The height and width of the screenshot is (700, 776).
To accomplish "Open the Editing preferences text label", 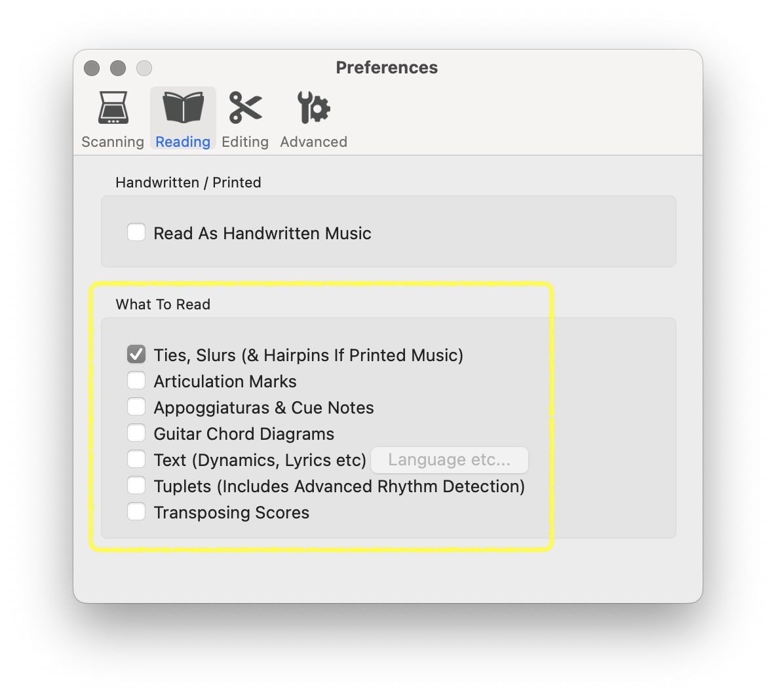I will click(x=245, y=142).
